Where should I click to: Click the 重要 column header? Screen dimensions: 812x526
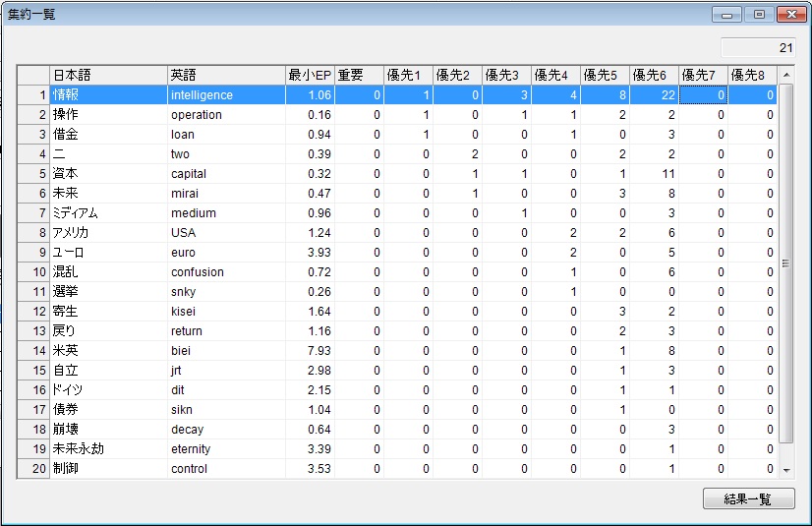[x=359, y=75]
